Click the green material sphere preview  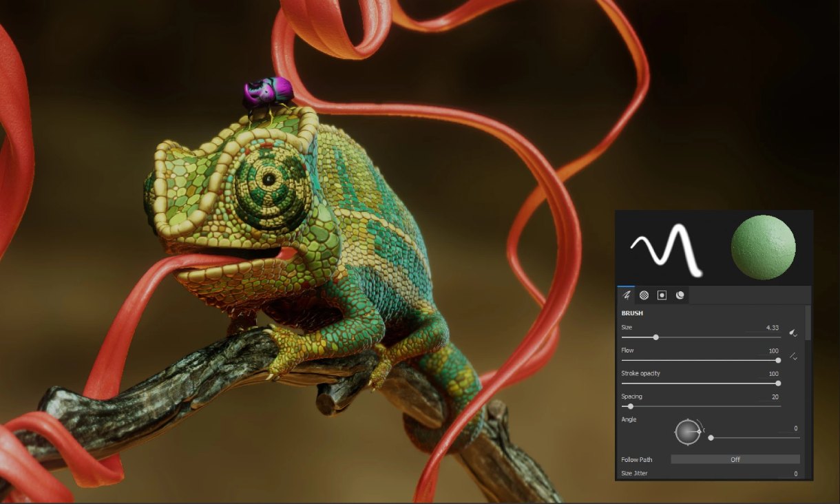point(763,248)
